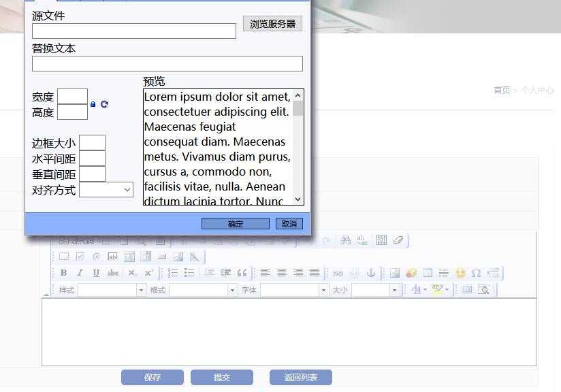Collapse the editor toolbar arrow

[x=46, y=295]
